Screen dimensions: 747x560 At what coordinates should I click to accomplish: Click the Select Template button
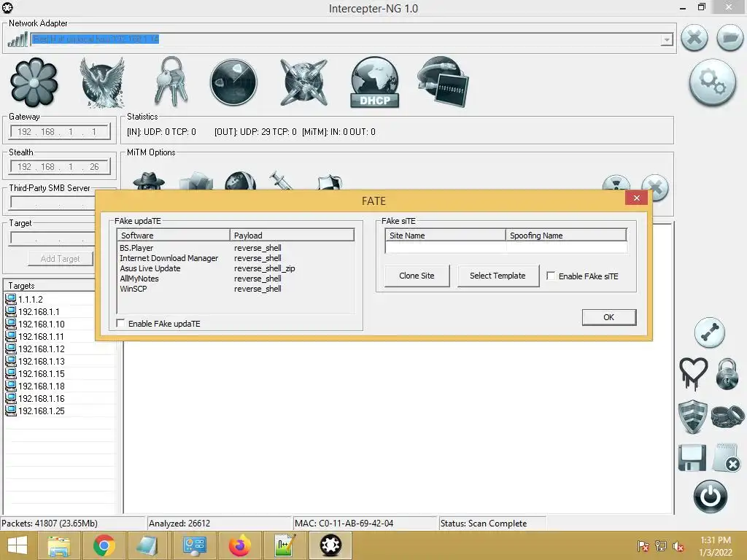(498, 276)
